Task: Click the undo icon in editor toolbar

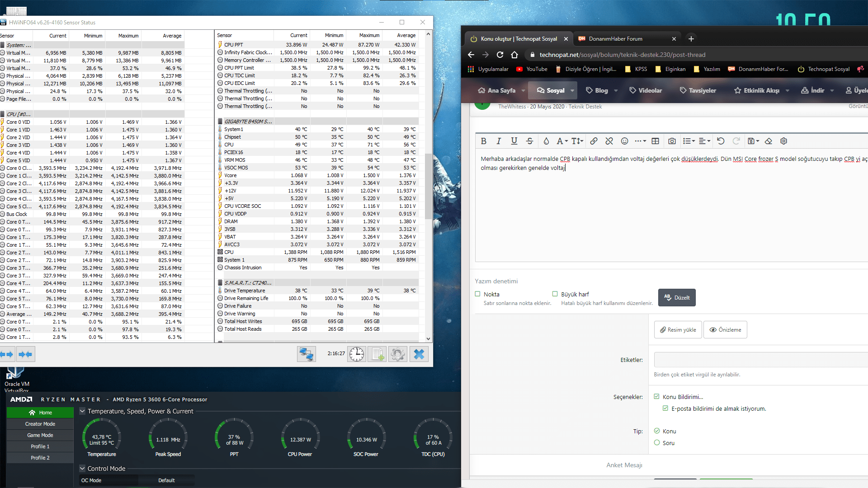Action: 721,141
